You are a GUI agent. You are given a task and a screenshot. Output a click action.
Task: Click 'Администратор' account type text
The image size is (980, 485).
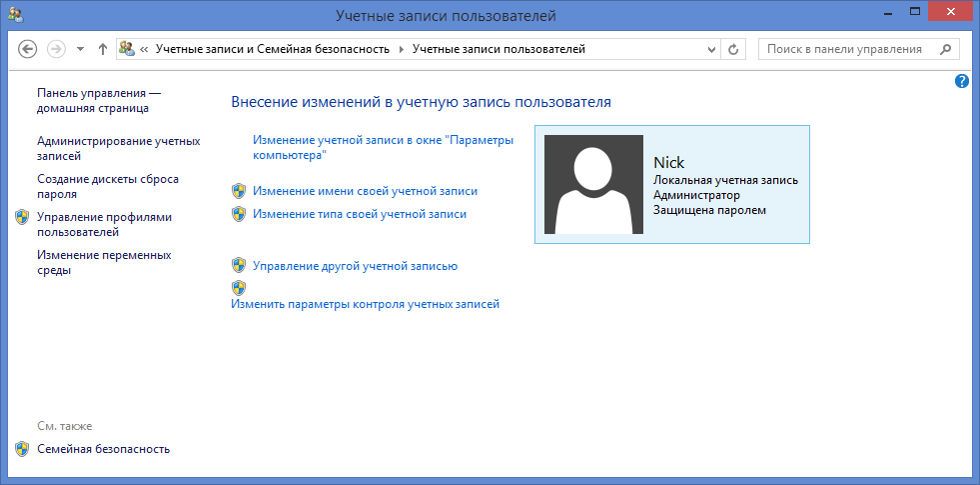[x=697, y=195]
